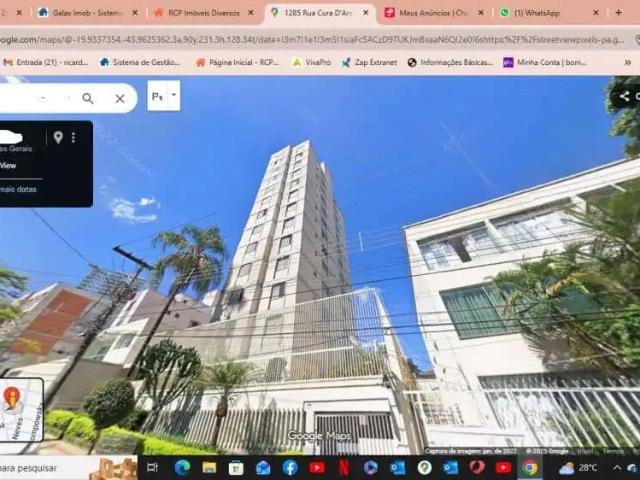
Task: Close the Meus Anúncios tab
Action: tap(478, 13)
